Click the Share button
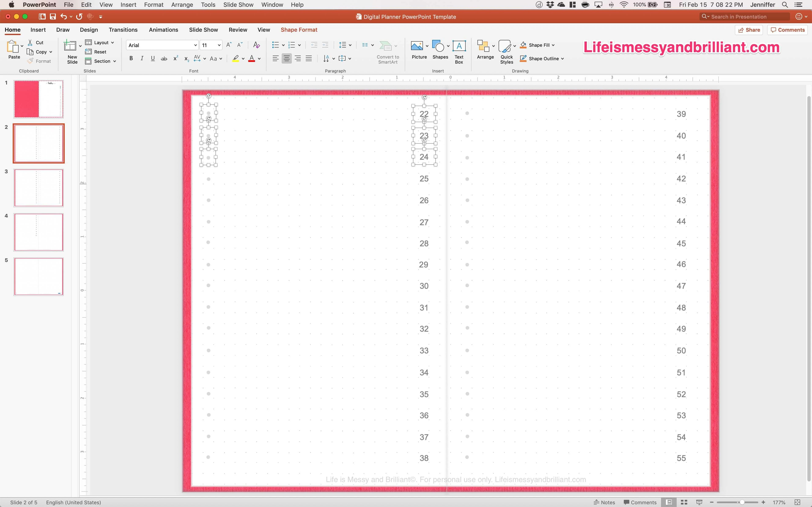The image size is (812, 507). point(749,30)
